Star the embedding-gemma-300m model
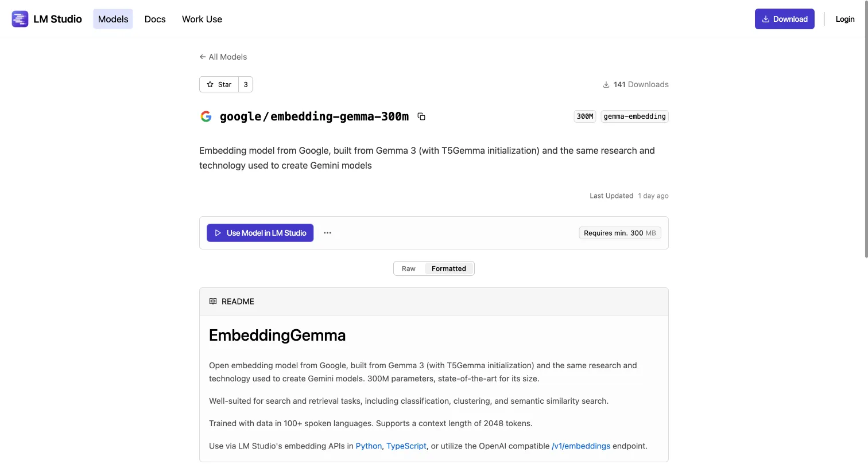 [x=219, y=84]
